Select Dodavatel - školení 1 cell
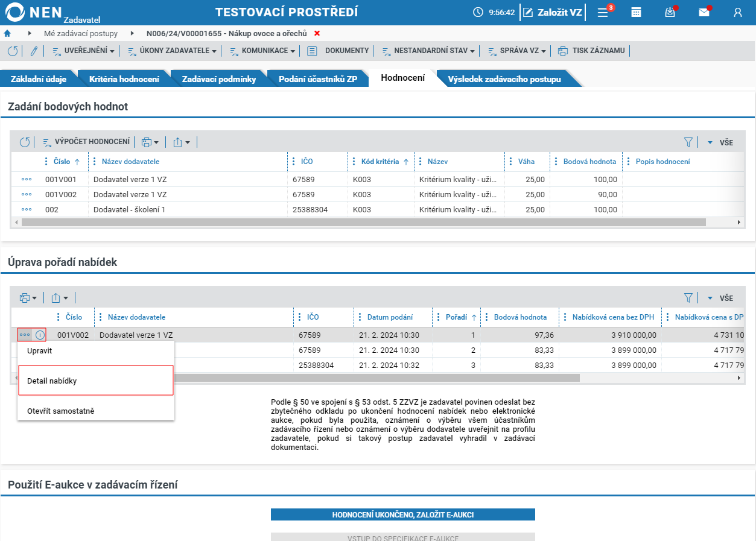The width and height of the screenshot is (756, 541). tap(188, 209)
